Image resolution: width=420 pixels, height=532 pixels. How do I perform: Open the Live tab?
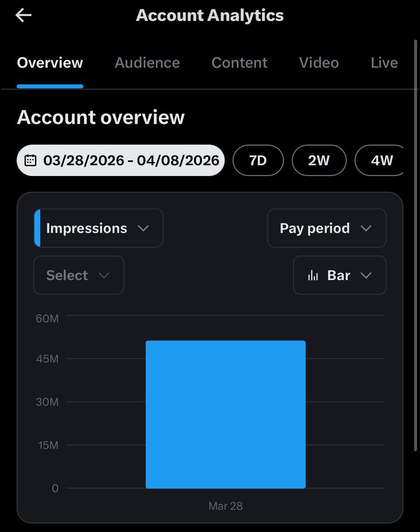[384, 63]
